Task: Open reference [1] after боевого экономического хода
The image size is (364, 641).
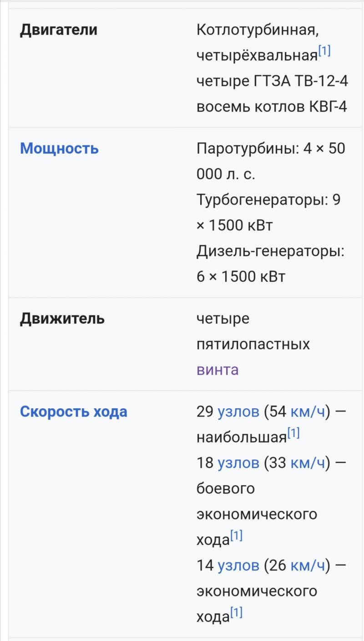Action: (236, 536)
